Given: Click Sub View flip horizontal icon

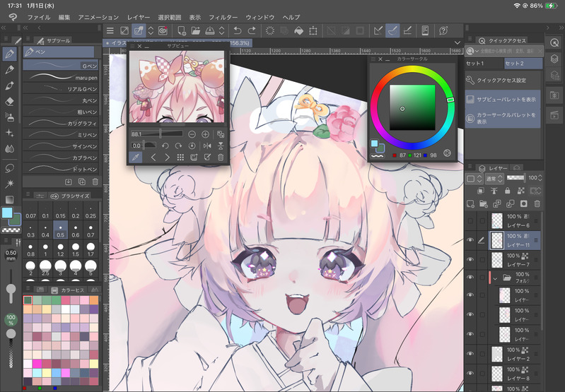Looking at the screenshot, I should (207, 145).
